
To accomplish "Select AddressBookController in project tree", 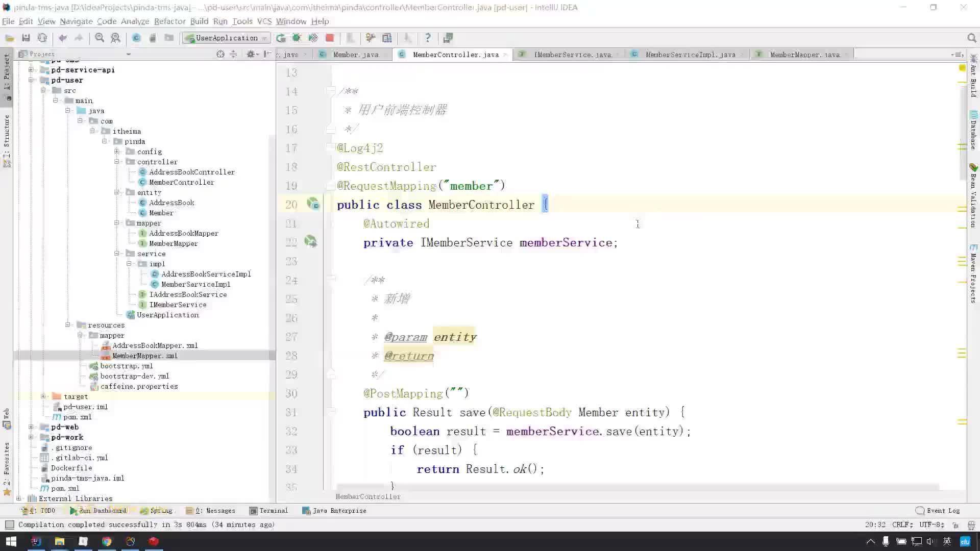I will [191, 172].
